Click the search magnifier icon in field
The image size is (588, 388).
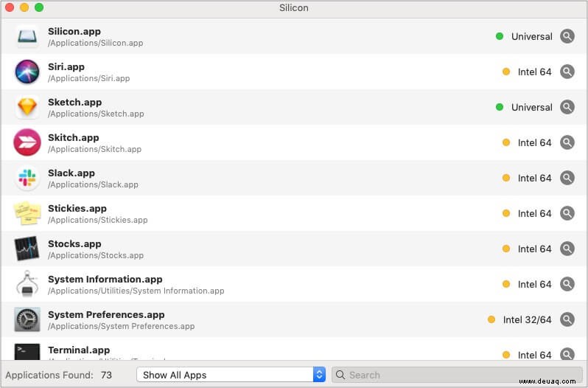pos(340,375)
